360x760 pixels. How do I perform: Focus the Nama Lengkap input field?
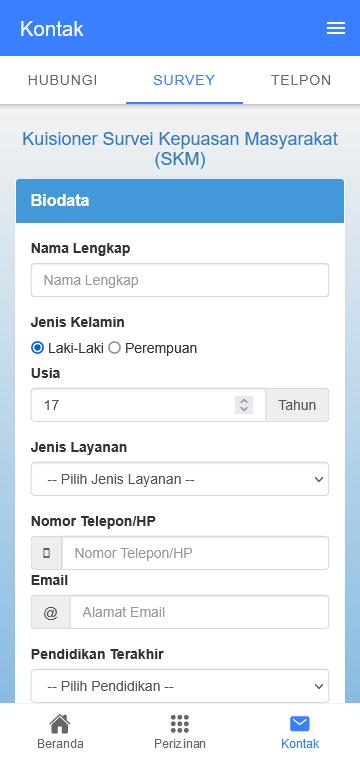pyautogui.click(x=180, y=280)
